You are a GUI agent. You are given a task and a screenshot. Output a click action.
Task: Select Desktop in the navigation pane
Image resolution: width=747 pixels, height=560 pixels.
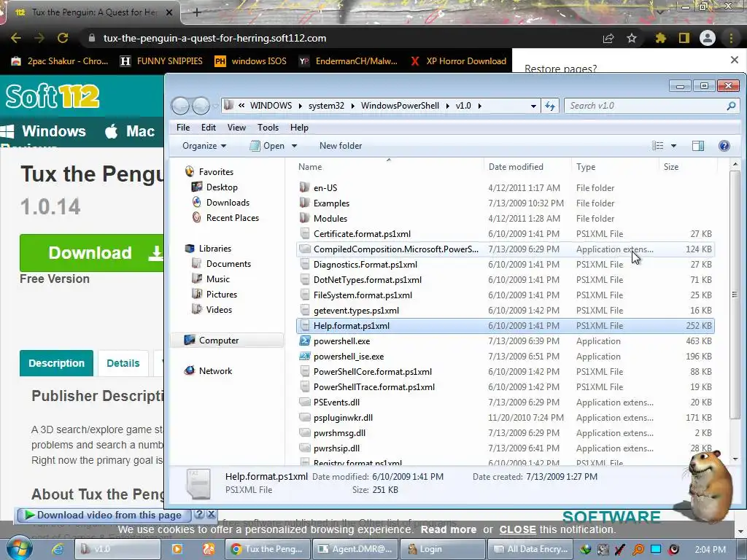[x=222, y=187]
